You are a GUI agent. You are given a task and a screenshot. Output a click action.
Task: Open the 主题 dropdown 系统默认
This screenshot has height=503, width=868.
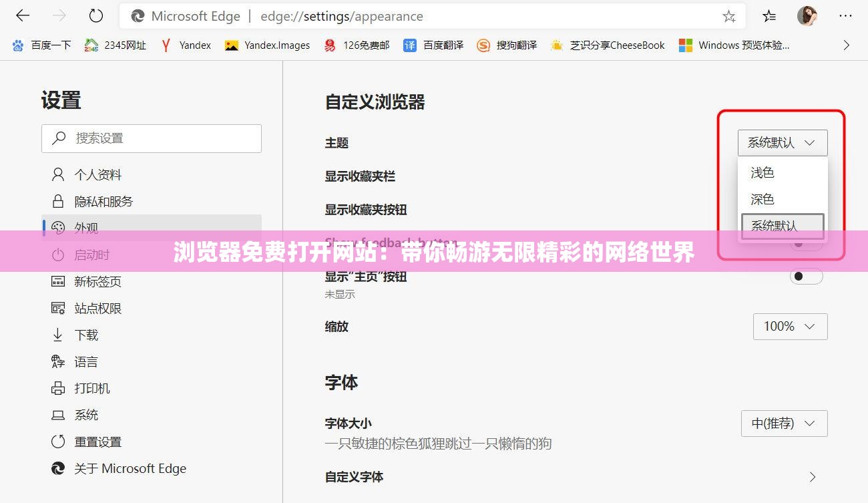783,143
